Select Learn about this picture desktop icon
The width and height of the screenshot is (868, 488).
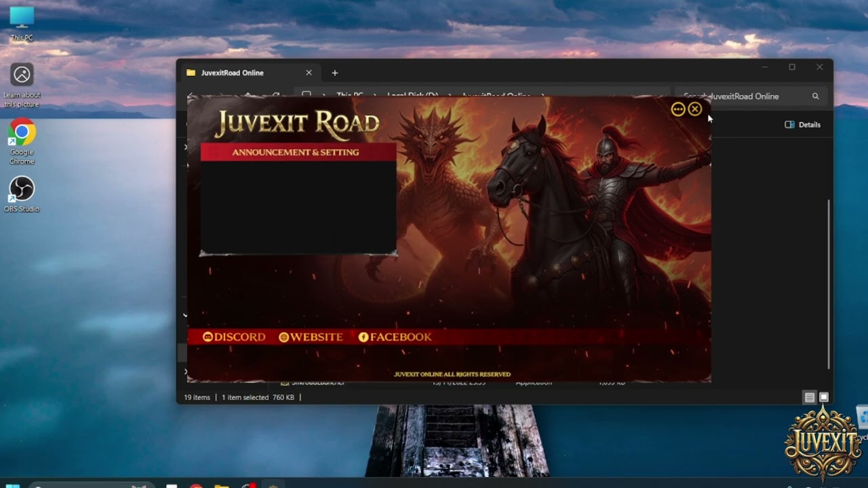tap(22, 85)
